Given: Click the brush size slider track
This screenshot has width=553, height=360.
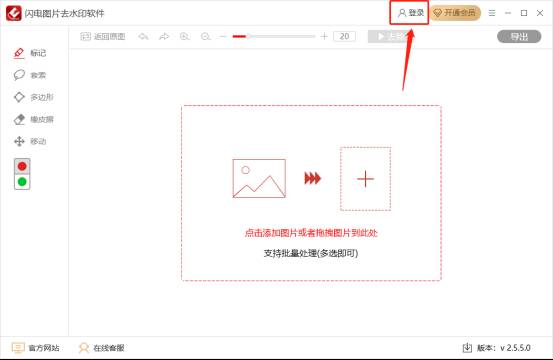Looking at the screenshot, I should [274, 36].
